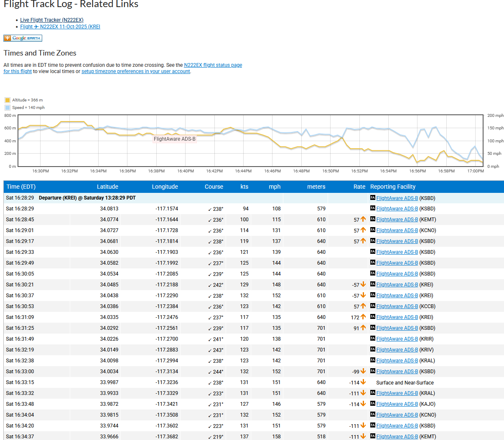
Task: Click the up arrow beside rate 172
Action: pyautogui.click(x=363, y=317)
